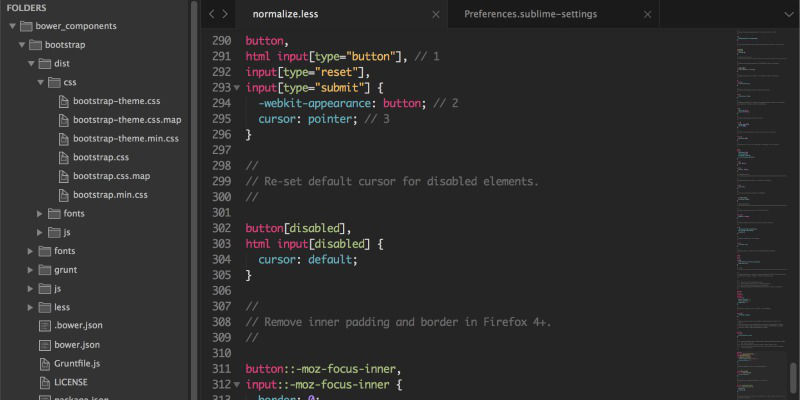The width and height of the screenshot is (800, 400).
Task: Open the tab list dropdown arrow
Action: [x=789, y=15]
